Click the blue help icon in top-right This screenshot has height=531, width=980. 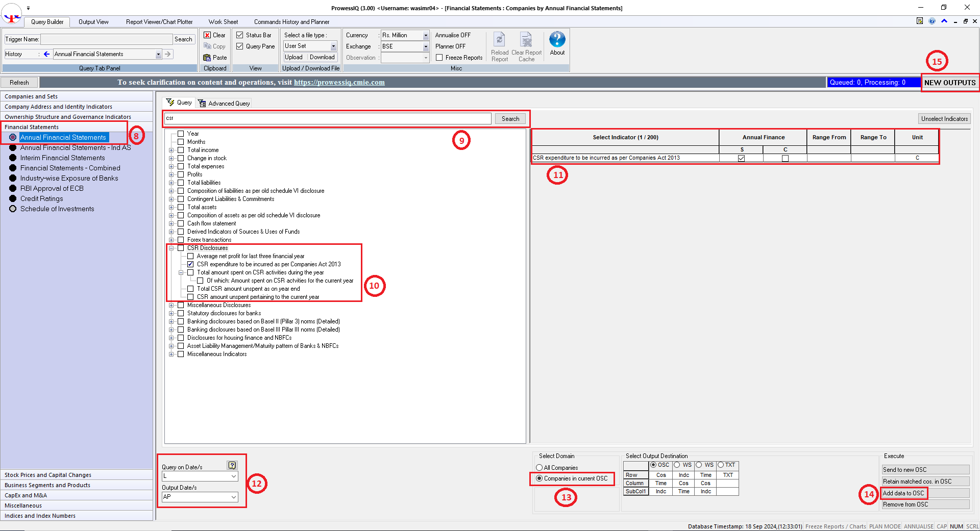(x=932, y=21)
